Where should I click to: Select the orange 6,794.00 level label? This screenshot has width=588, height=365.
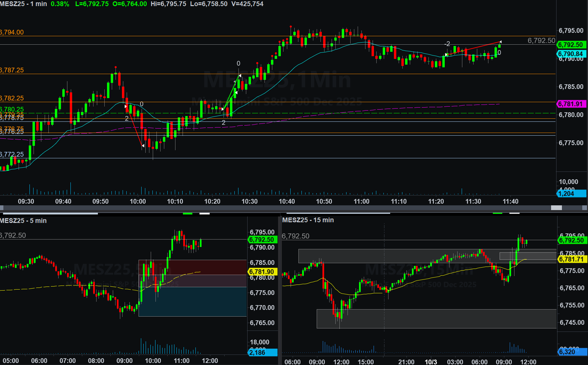pos(12,32)
